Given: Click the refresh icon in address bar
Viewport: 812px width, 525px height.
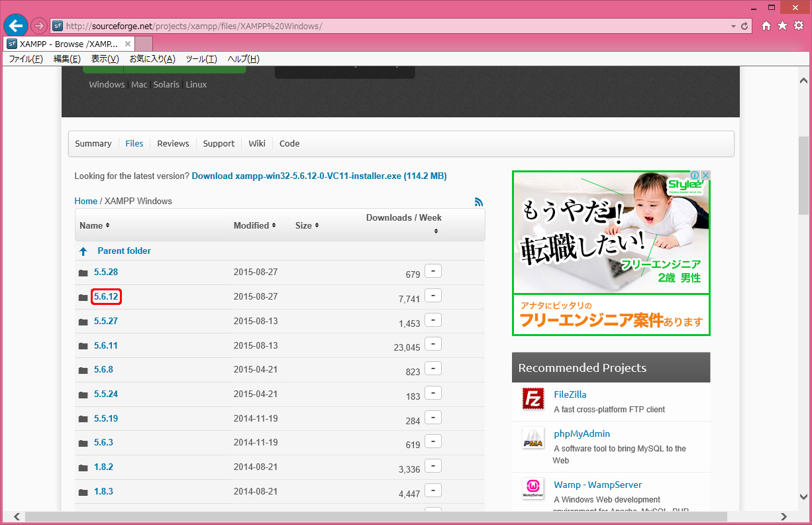Looking at the screenshot, I should [745, 27].
